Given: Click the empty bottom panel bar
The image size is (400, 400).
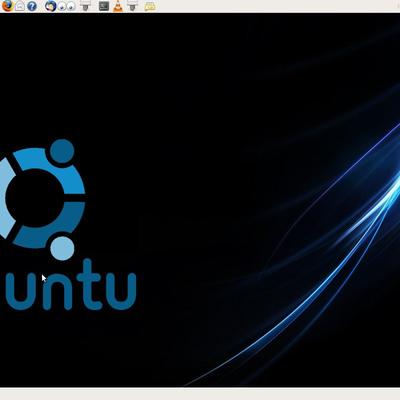Looking at the screenshot, I should pyautogui.click(x=200, y=394).
